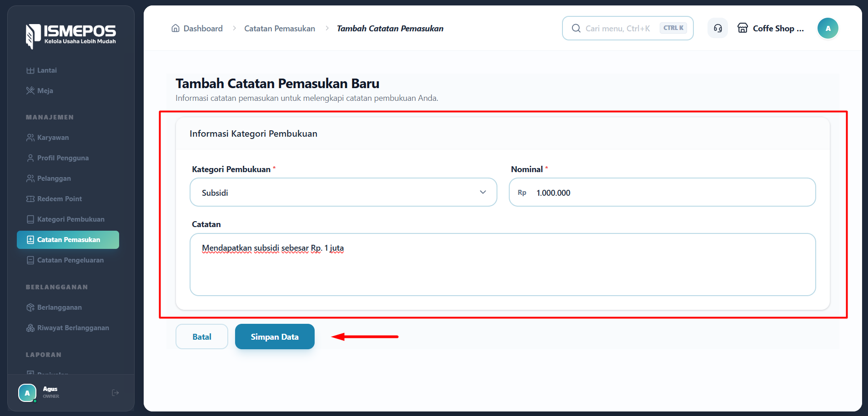Click the headset support icon

point(717,28)
